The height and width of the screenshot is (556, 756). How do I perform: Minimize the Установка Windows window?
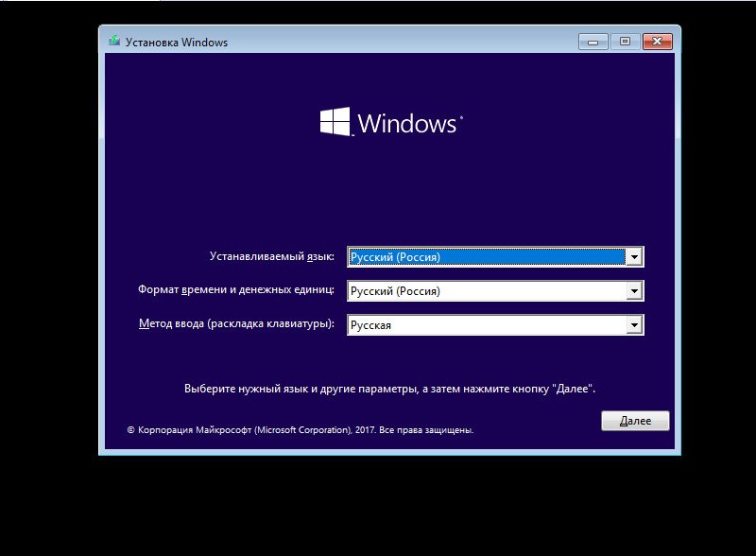pos(593,42)
